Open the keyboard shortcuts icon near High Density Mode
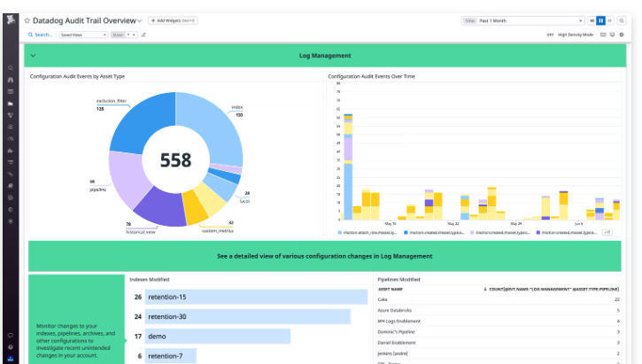 (x=603, y=35)
